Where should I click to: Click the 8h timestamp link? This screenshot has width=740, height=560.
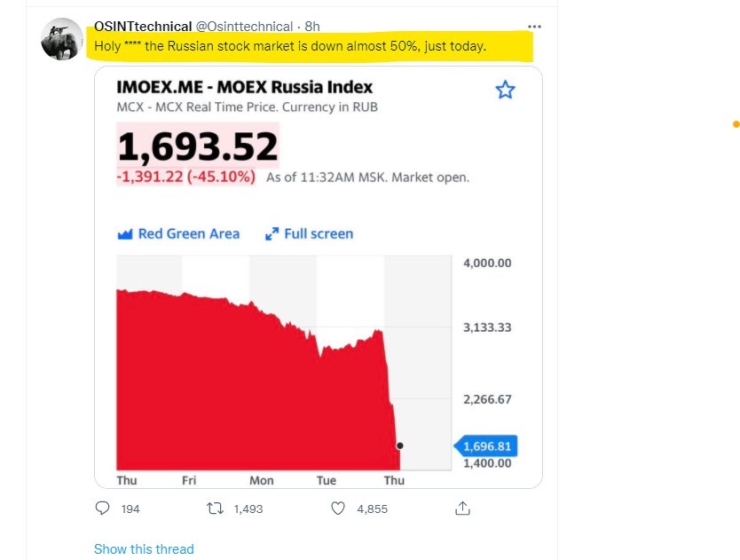point(312,27)
